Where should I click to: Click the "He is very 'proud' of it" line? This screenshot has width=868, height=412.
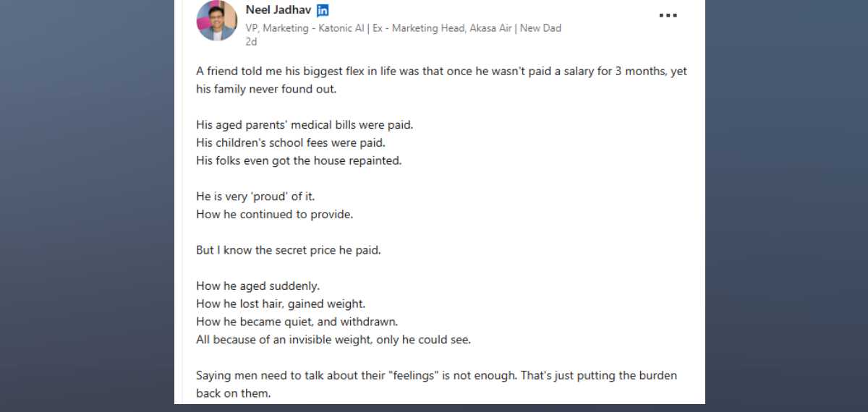(255, 197)
